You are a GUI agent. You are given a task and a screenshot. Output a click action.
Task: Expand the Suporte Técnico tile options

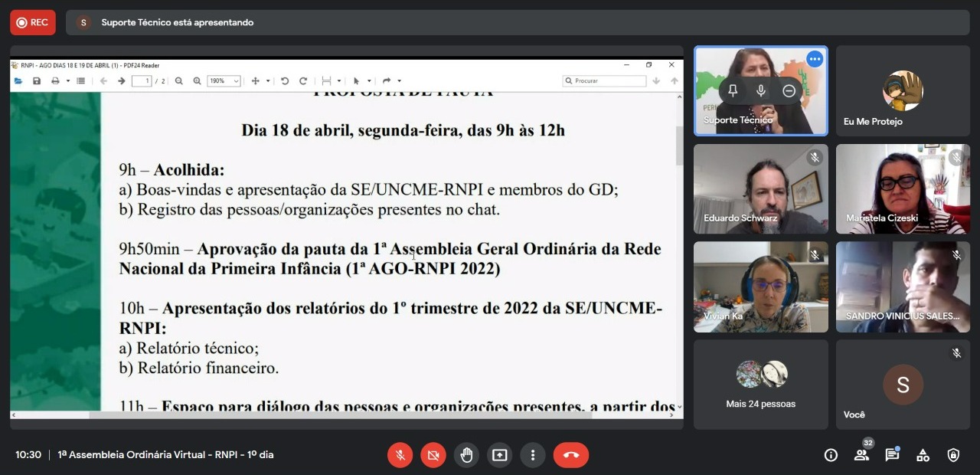pyautogui.click(x=815, y=59)
